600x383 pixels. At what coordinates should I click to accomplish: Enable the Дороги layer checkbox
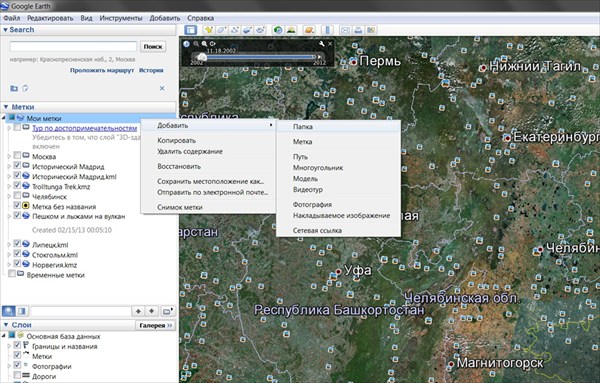point(17,375)
